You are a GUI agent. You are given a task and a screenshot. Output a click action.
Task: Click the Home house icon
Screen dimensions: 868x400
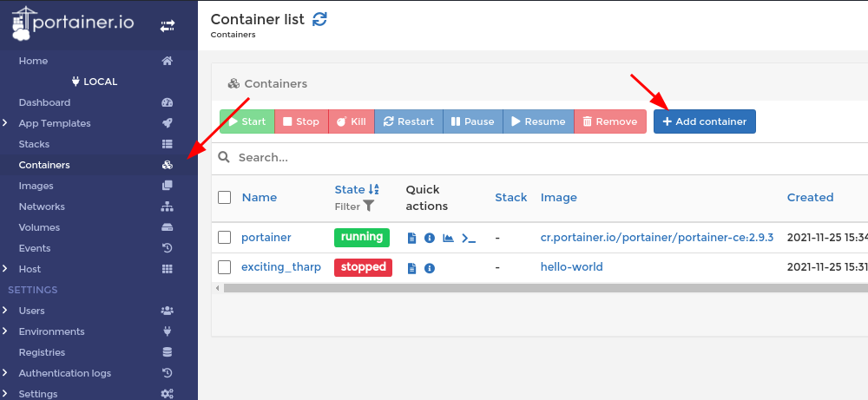pos(168,61)
